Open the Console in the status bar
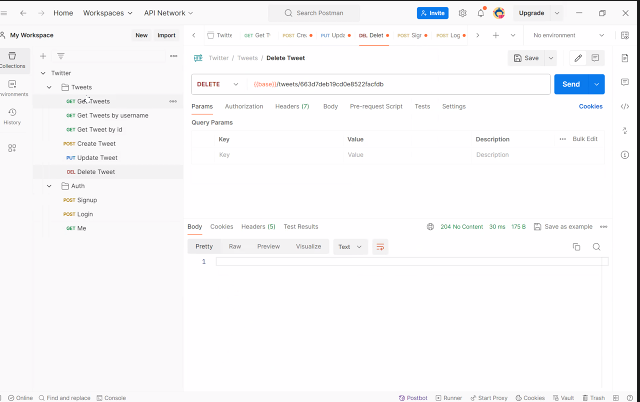Viewport: 640px width, 402px height. pyautogui.click(x=111, y=398)
